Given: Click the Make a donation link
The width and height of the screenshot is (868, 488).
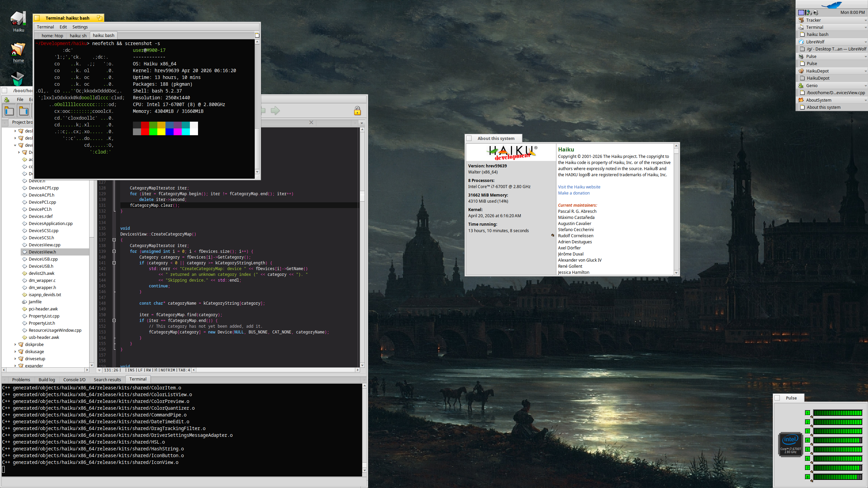Looking at the screenshot, I should 574,193.
